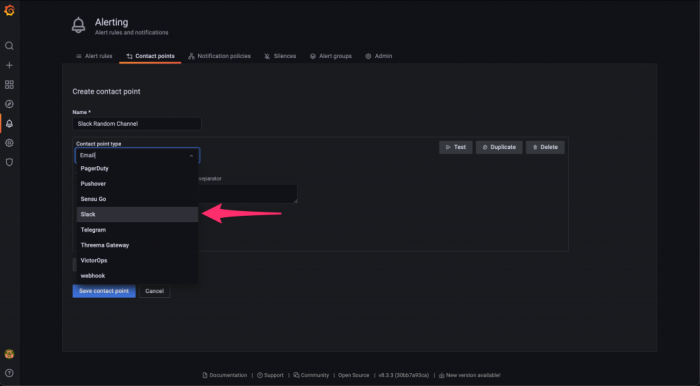Open the Grafana home logo
This screenshot has height=386, width=700.
click(x=9, y=10)
